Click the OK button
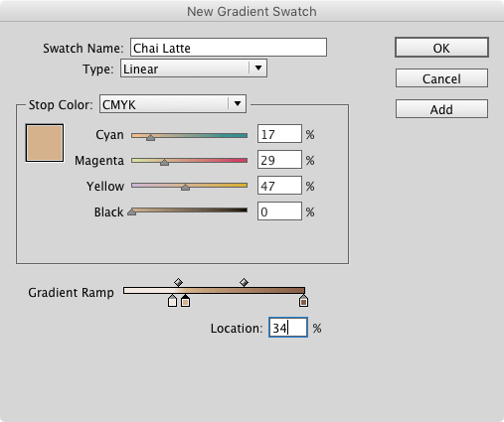504x422 pixels. 441,48
